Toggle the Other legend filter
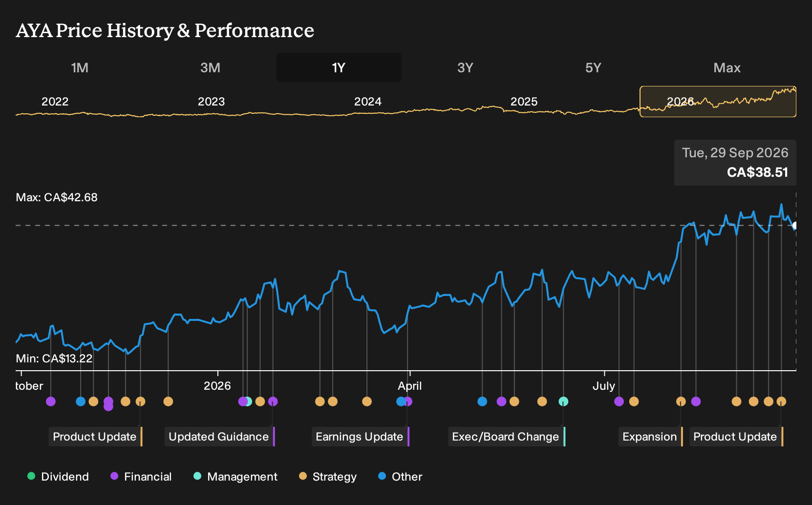 click(400, 476)
